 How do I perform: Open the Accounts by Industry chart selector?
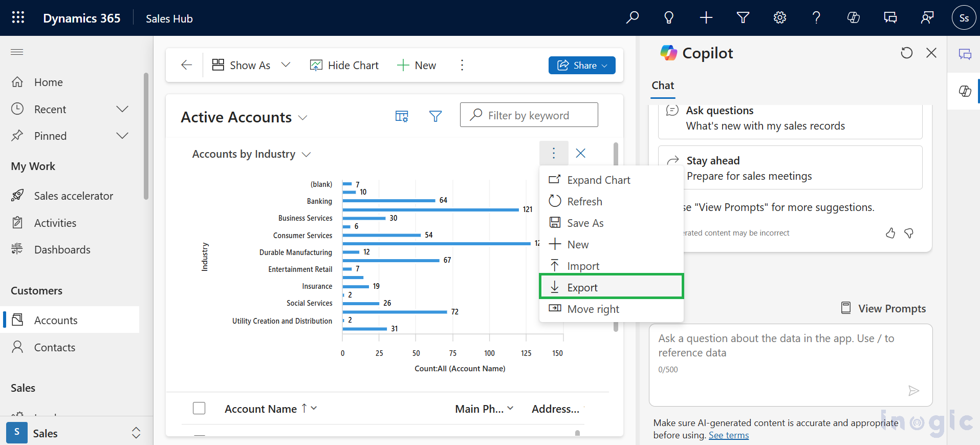click(306, 155)
